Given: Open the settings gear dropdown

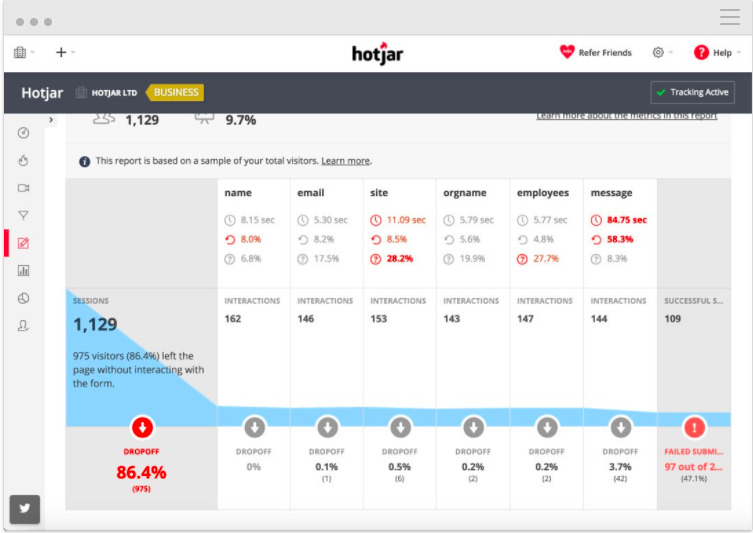Looking at the screenshot, I should (x=662, y=52).
